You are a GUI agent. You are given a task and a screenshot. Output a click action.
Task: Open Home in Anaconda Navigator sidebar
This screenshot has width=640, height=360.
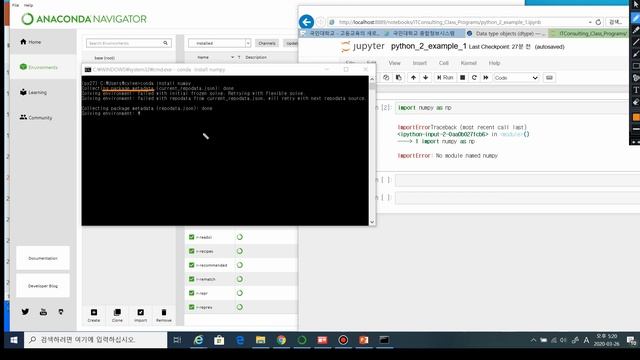(x=31, y=42)
